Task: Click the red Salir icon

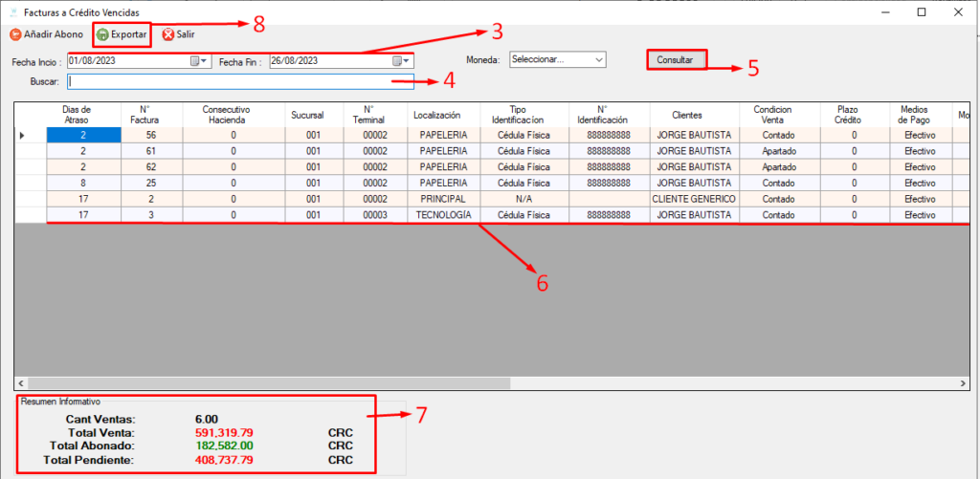Action: tap(168, 34)
